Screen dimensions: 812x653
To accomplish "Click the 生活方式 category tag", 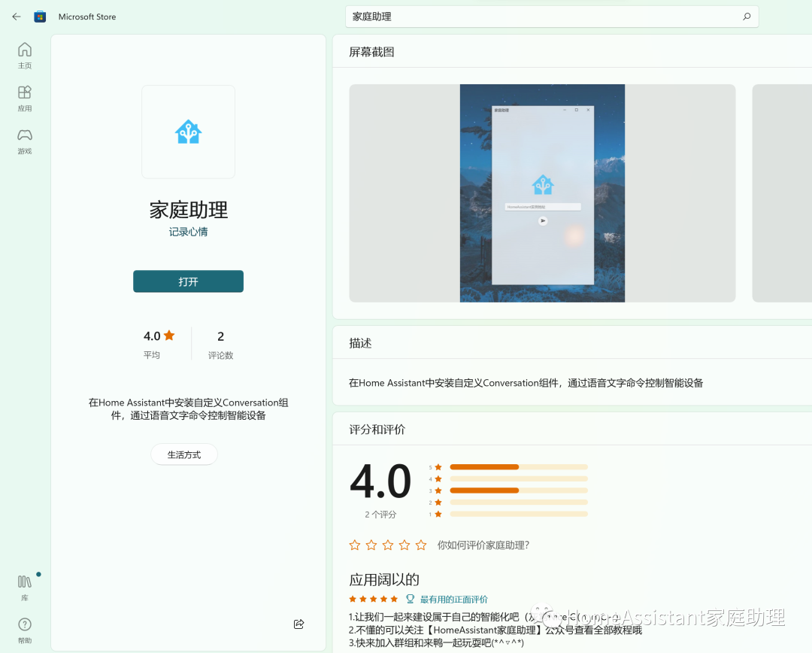I will [184, 454].
